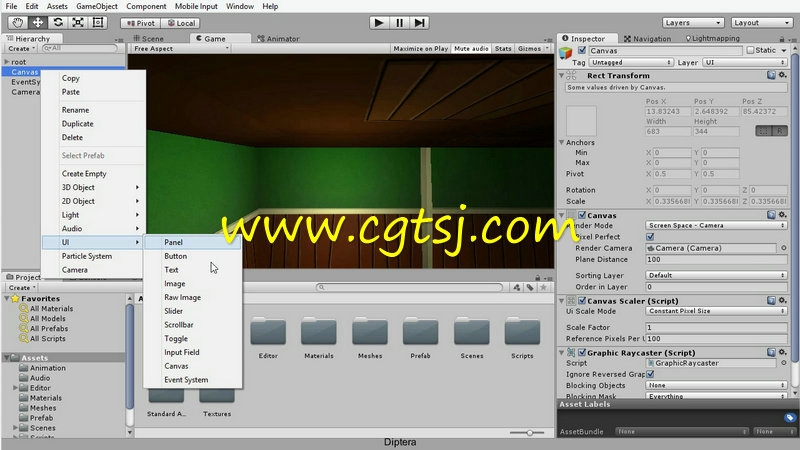Toggle Mute audio in Game view
Image resolution: width=800 pixels, height=450 pixels.
[x=471, y=48]
